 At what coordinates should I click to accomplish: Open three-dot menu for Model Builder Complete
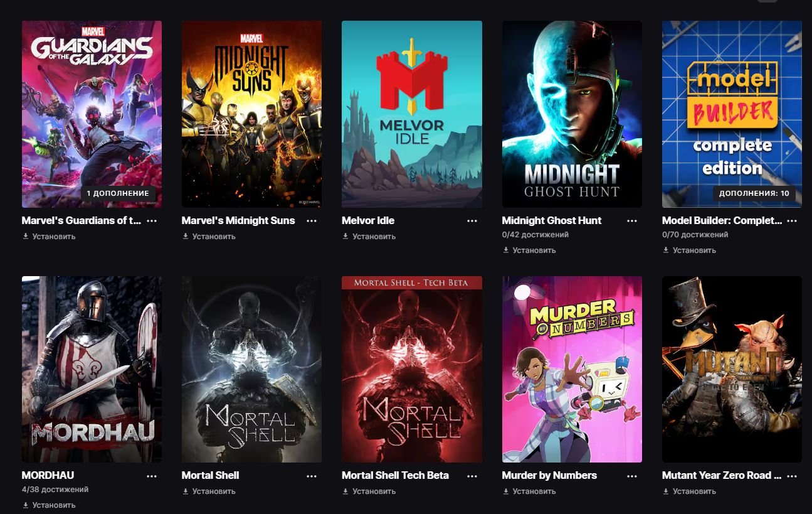point(792,221)
